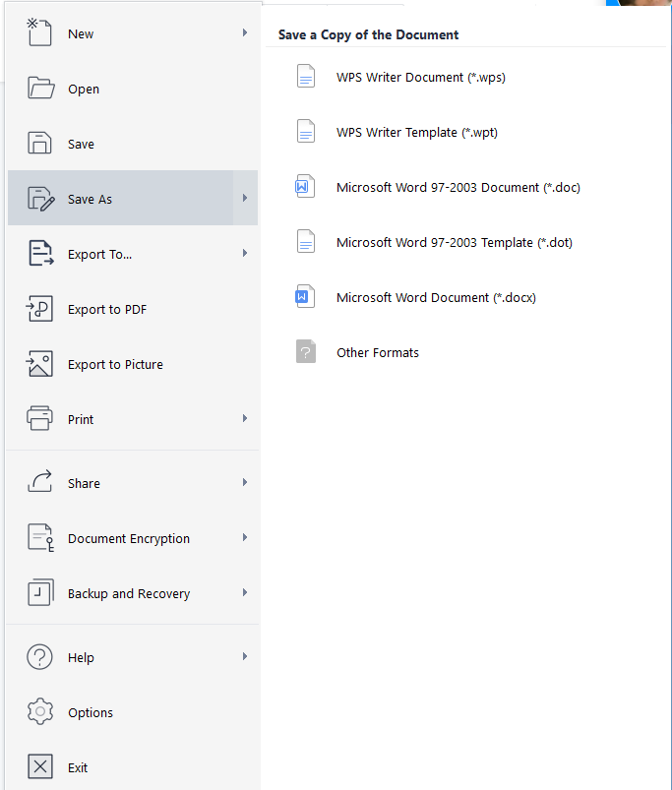This screenshot has width=672, height=790.
Task: Open Other Formats save option
Action: 377,352
